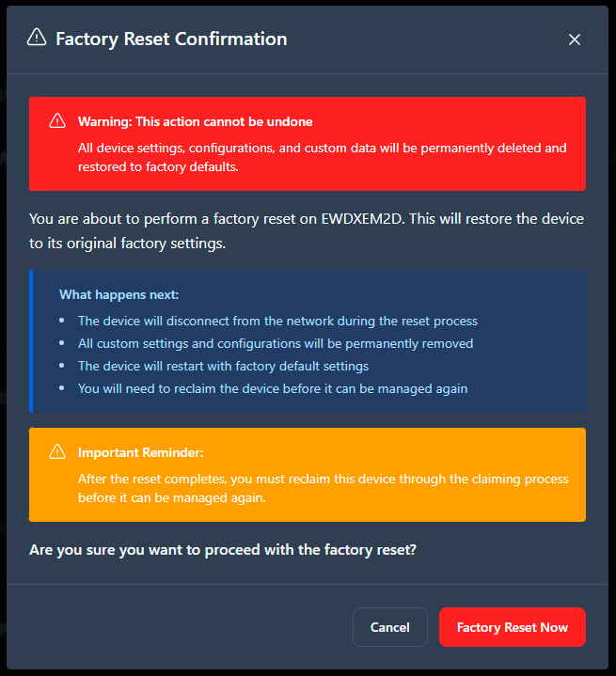Click the alert icon in the red warning banner
Screen dimensions: 616x676
[x=57, y=120]
